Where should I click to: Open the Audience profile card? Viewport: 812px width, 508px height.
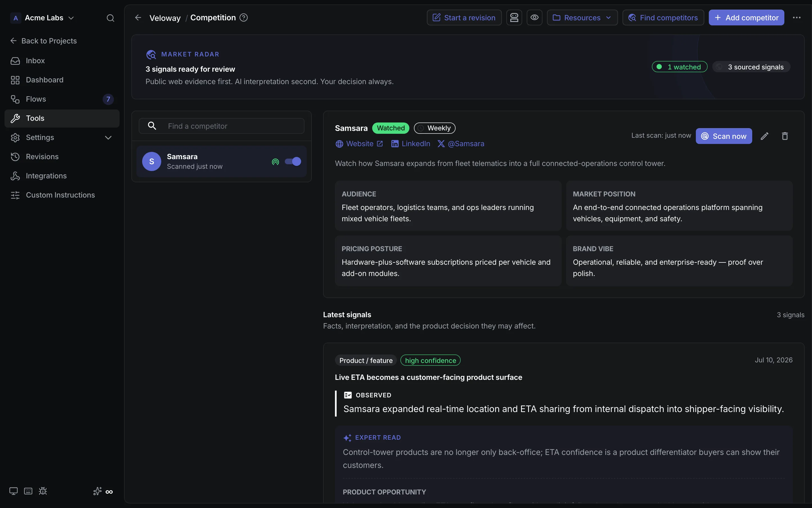448,206
